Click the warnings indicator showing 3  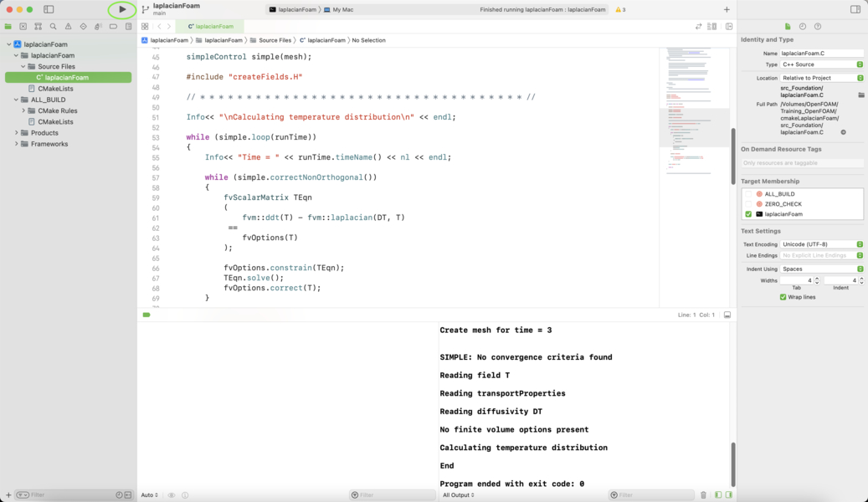(x=620, y=9)
